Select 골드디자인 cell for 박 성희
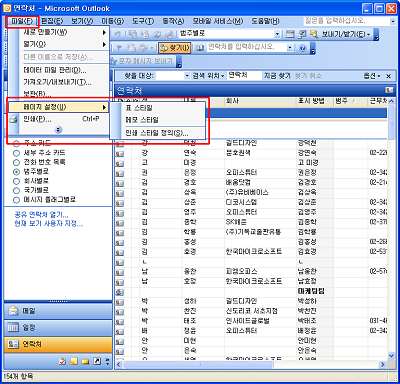The image size is (400, 384). click(241, 301)
